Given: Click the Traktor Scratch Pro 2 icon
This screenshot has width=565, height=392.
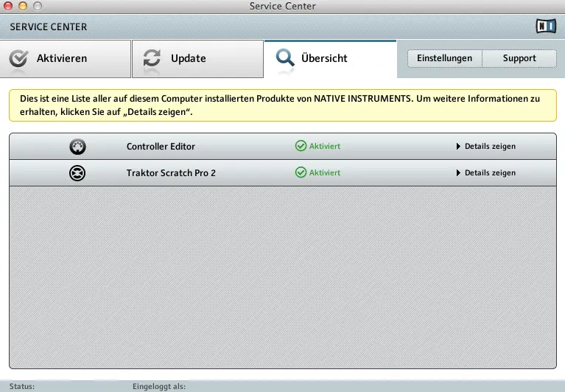Looking at the screenshot, I should coord(77,173).
